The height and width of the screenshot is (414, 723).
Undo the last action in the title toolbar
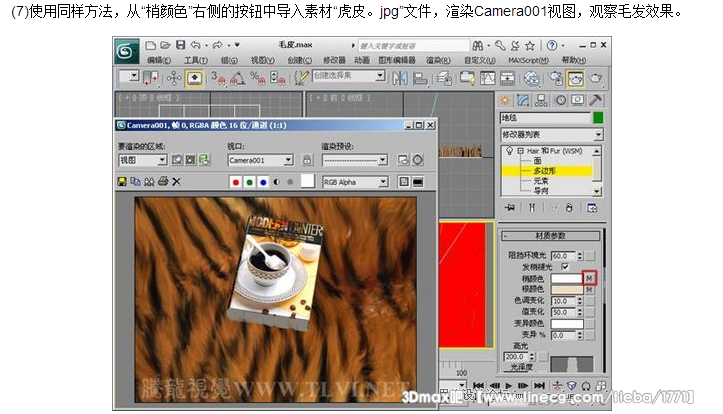(196, 45)
